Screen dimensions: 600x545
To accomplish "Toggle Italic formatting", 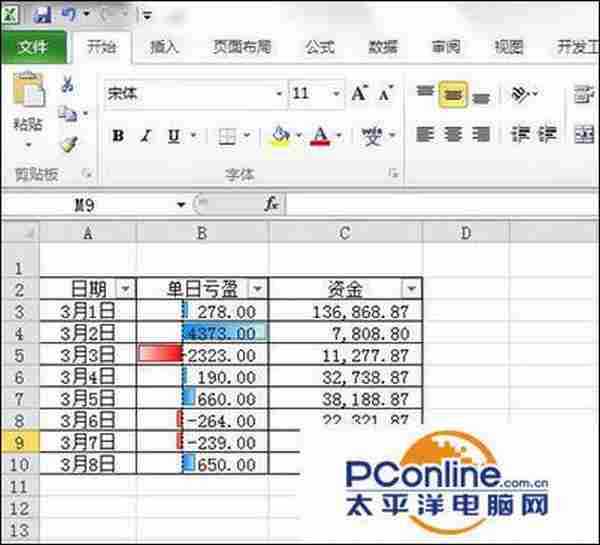I will point(146,136).
